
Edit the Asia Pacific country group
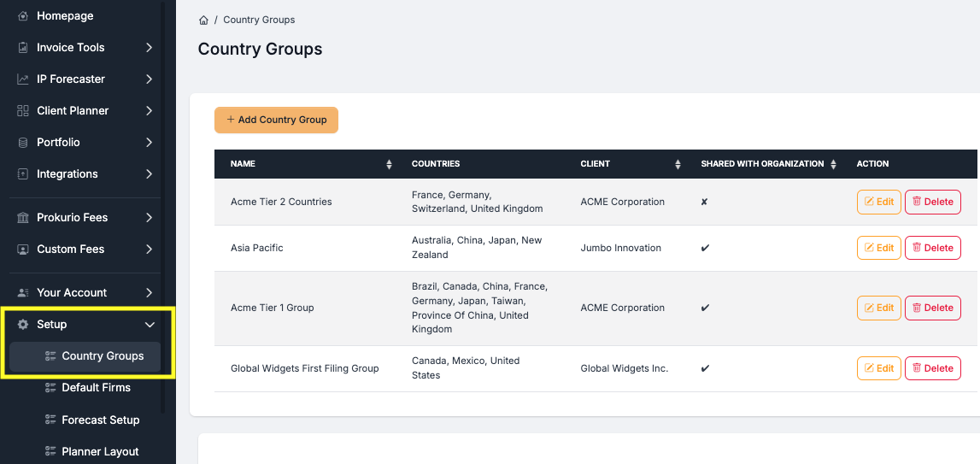pos(878,248)
